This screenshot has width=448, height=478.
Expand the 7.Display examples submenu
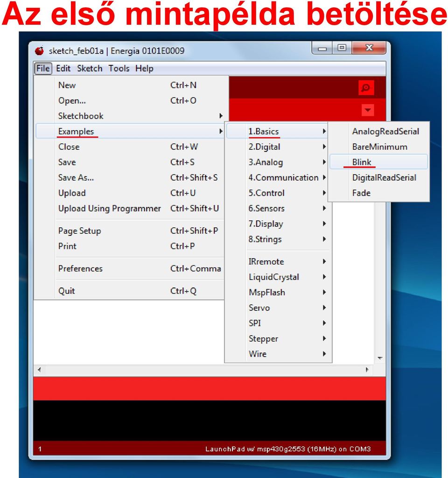278,224
